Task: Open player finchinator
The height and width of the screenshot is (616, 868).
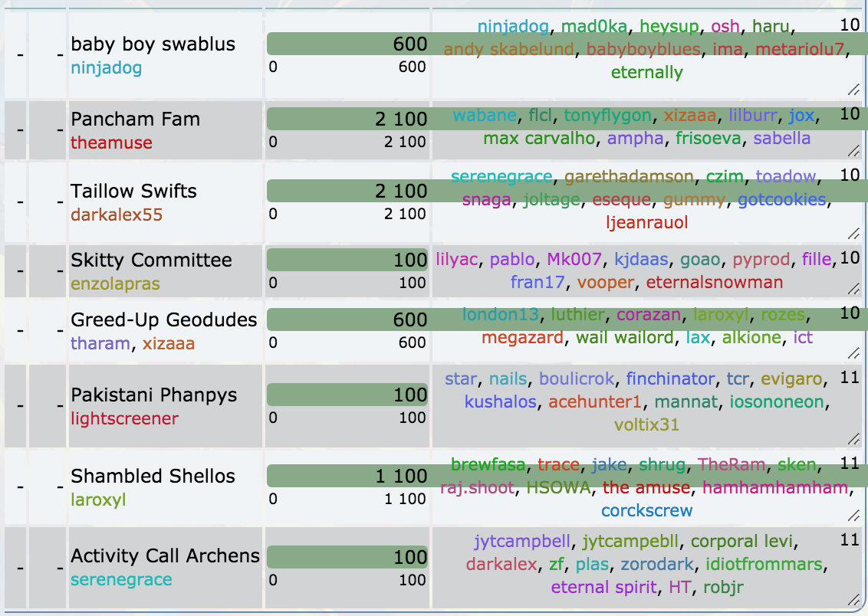Action: 670,378
